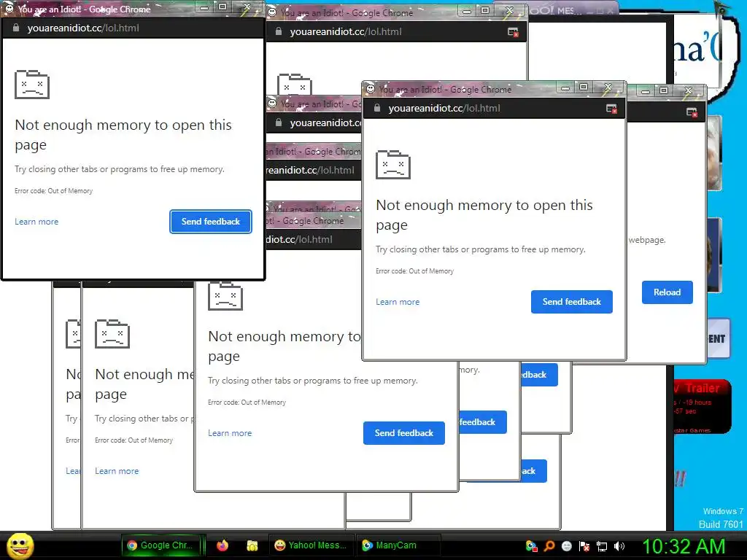Click the smiley icon in the top-middle title bar
The height and width of the screenshot is (560, 747).
[x=272, y=12]
